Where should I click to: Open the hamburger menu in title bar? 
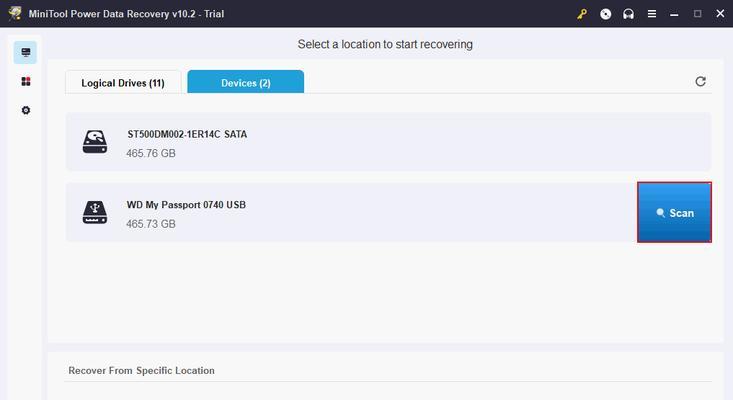coord(652,14)
